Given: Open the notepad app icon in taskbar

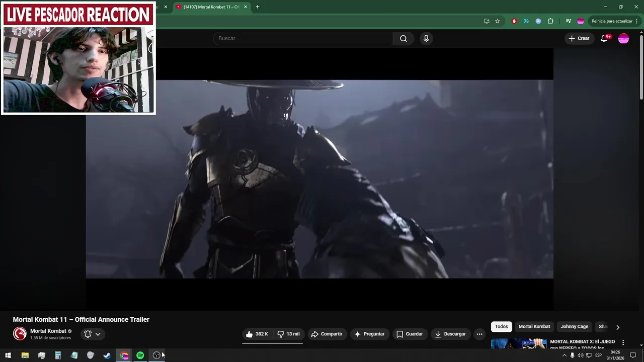Looking at the screenshot, I should [74, 355].
